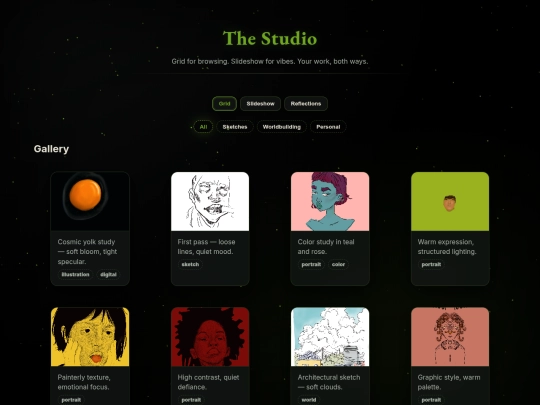Click the sketch tag under First pass

tap(190, 264)
